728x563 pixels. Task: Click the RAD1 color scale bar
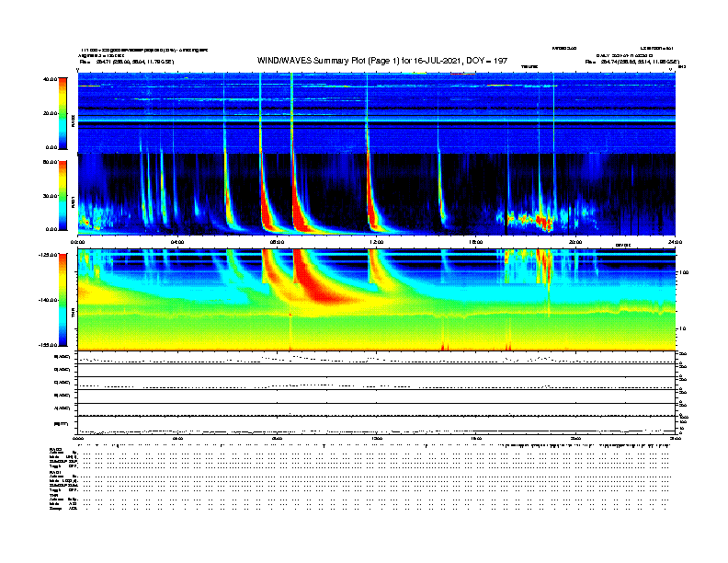pos(63,195)
